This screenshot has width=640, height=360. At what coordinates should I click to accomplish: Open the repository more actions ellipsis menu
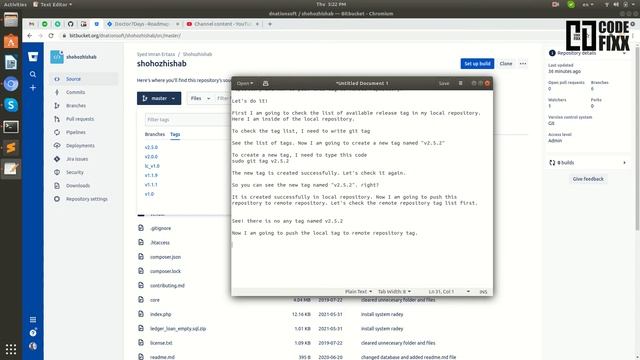pos(523,64)
